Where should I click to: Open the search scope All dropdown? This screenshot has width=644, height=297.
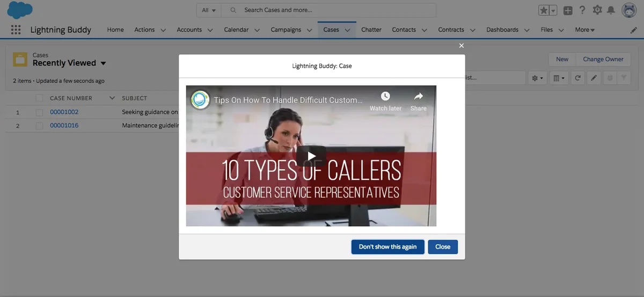click(209, 10)
